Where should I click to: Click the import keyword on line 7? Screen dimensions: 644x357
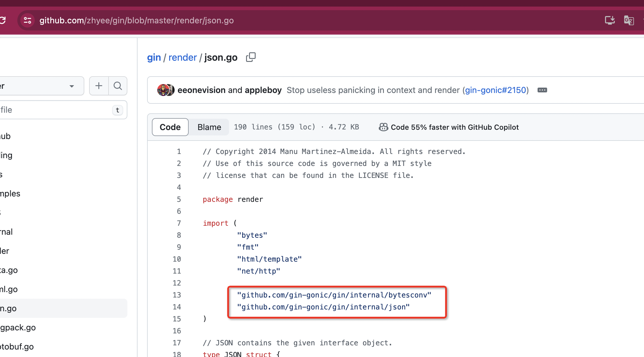click(x=216, y=223)
